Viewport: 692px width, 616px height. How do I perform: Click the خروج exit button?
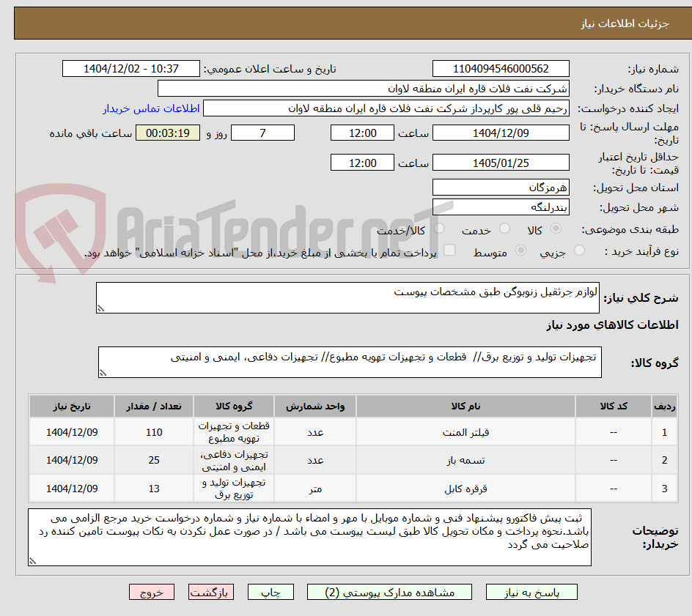[151, 592]
